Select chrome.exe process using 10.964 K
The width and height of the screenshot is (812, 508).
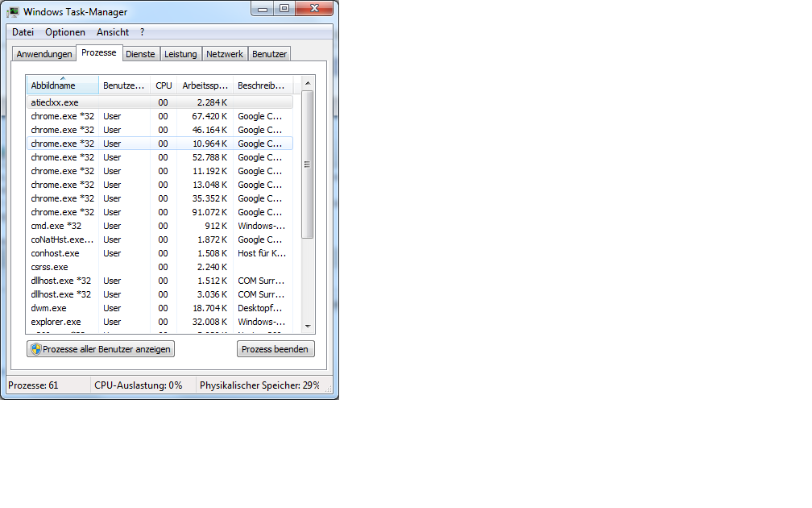[159, 144]
